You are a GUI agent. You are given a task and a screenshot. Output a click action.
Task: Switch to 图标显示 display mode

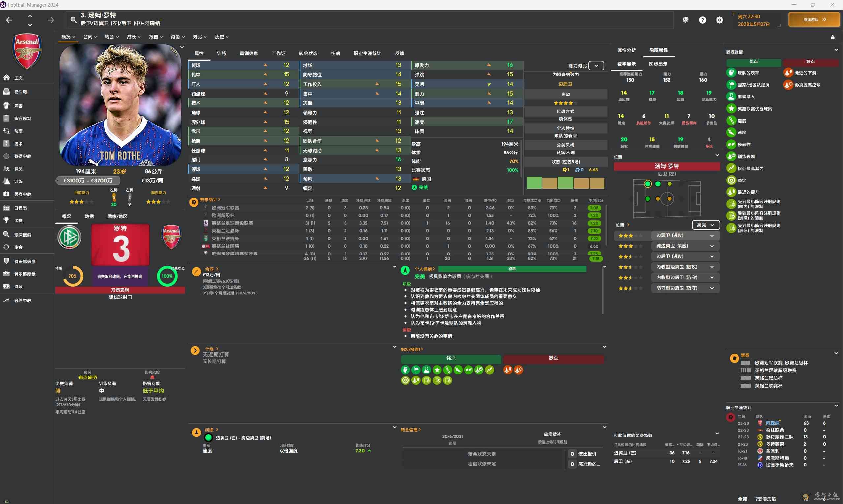point(658,64)
